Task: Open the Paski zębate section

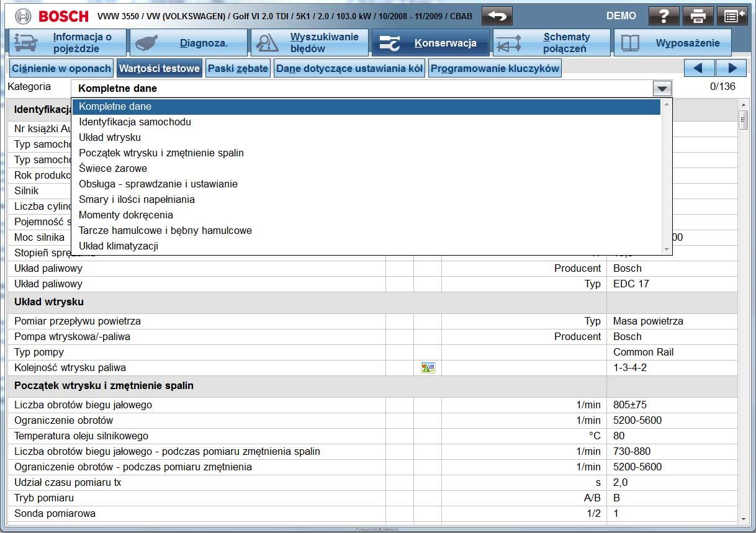Action: coord(238,68)
